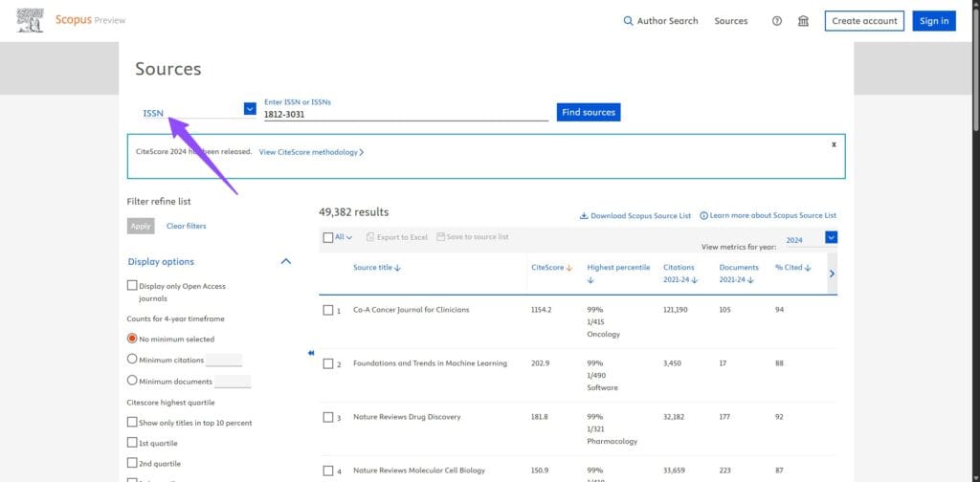
Task: Click the Pharmacology category text
Action: (x=612, y=442)
